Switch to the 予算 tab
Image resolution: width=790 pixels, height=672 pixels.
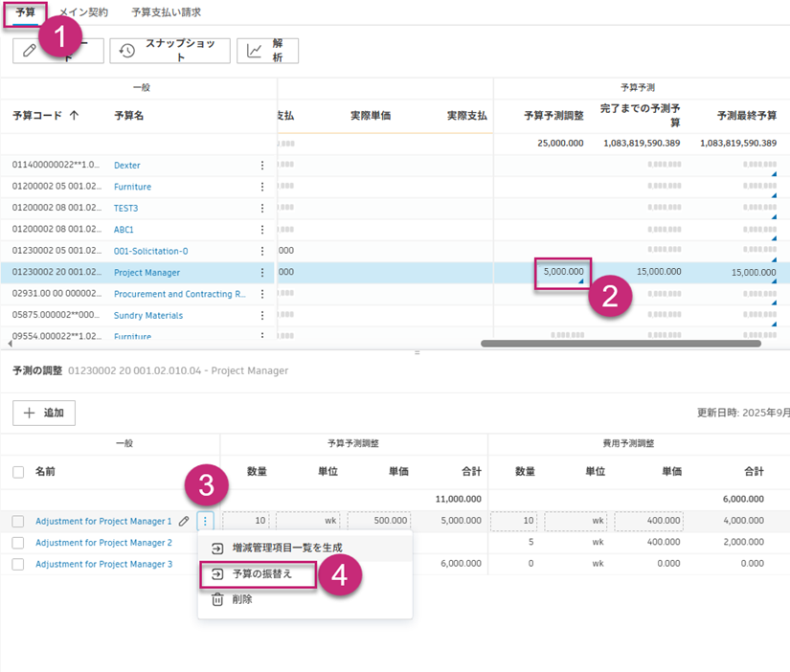[x=25, y=12]
